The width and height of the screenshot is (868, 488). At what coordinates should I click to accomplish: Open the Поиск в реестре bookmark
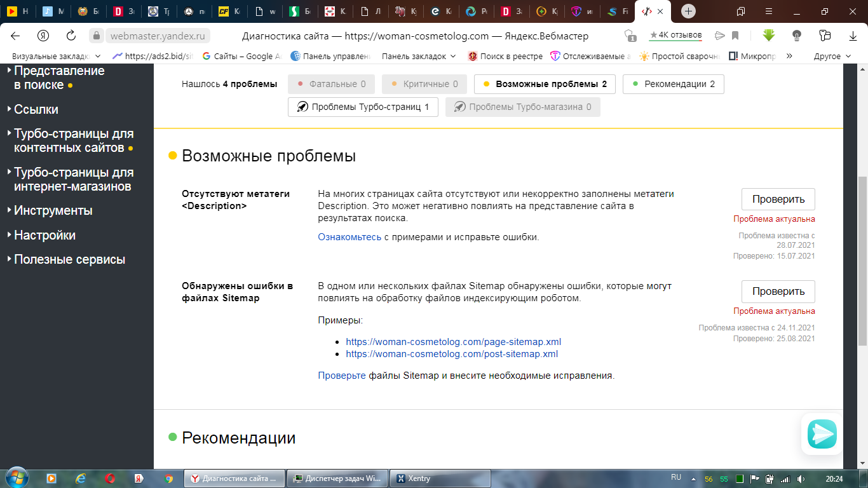[x=505, y=56]
